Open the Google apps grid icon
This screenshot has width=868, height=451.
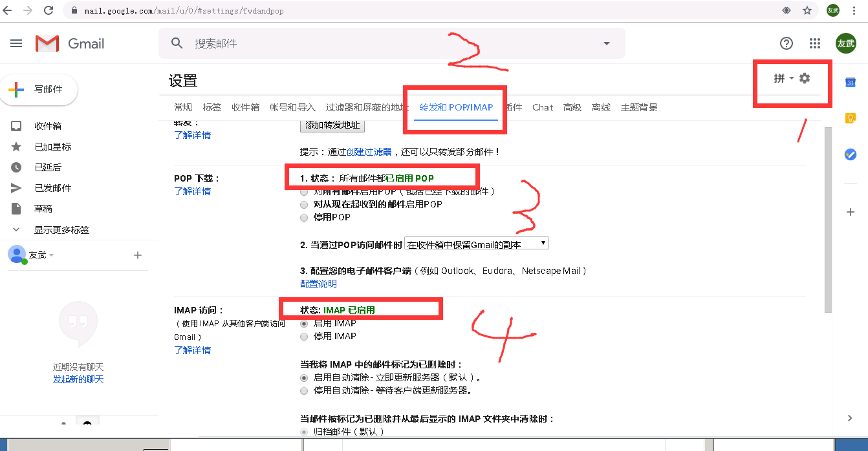point(815,43)
